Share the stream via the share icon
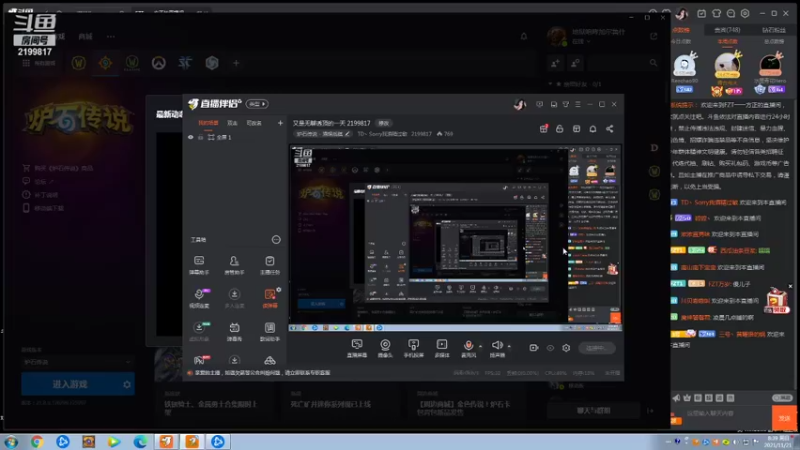This screenshot has height=450, width=800. pos(609,129)
